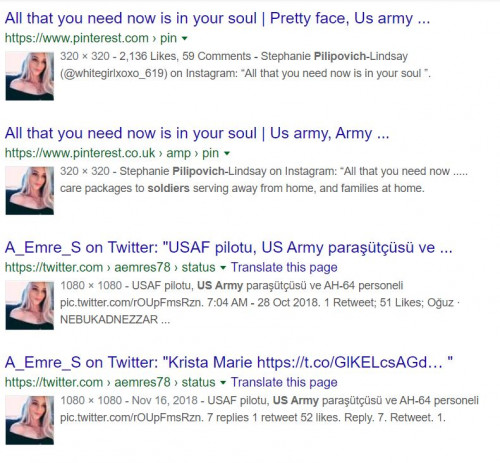Expand dropdown arrow beside fourth result's twitter URL

point(223,383)
